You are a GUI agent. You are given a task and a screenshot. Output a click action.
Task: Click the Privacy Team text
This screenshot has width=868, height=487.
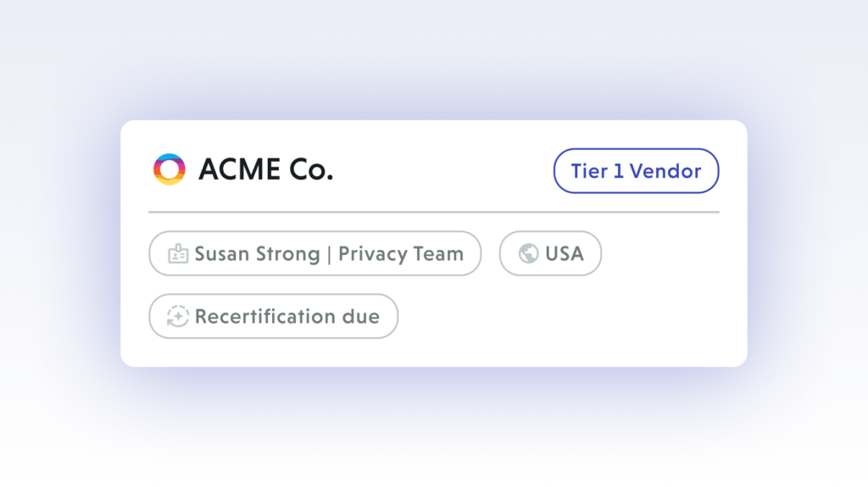tap(401, 253)
